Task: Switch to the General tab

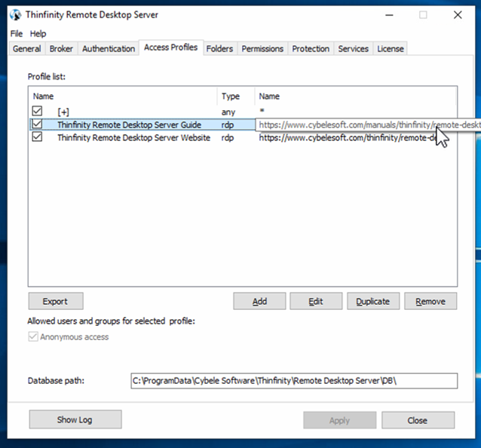Action: (27, 49)
